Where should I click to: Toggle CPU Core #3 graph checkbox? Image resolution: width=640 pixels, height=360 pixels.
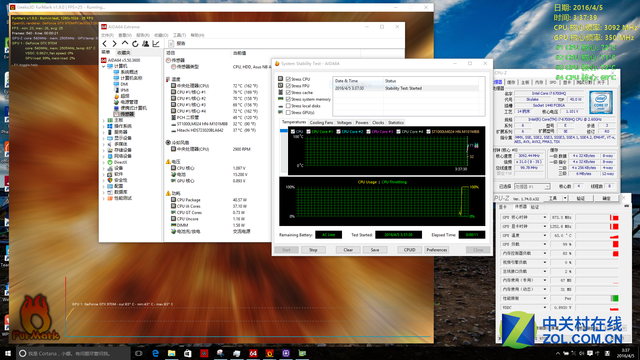(368, 131)
